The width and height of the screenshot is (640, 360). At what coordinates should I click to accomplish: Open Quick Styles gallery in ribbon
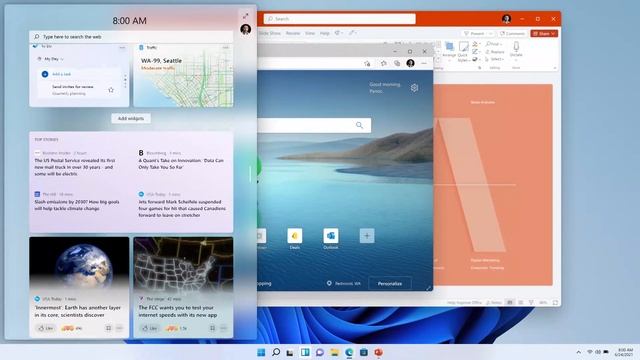[x=463, y=52]
